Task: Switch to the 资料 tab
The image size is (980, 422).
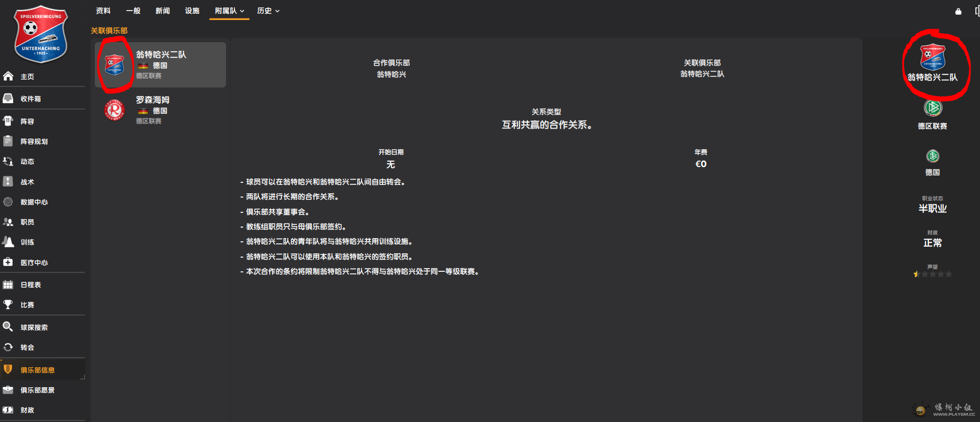Action: [103, 11]
